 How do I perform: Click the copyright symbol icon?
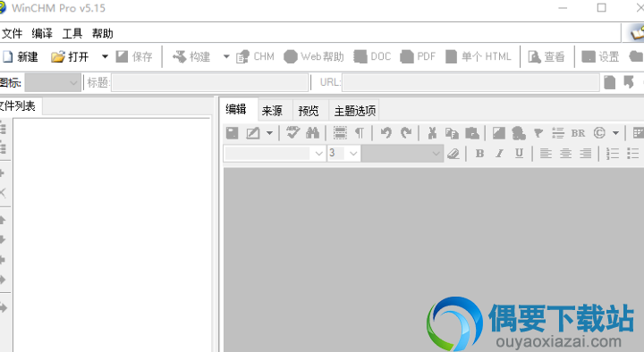click(x=599, y=133)
